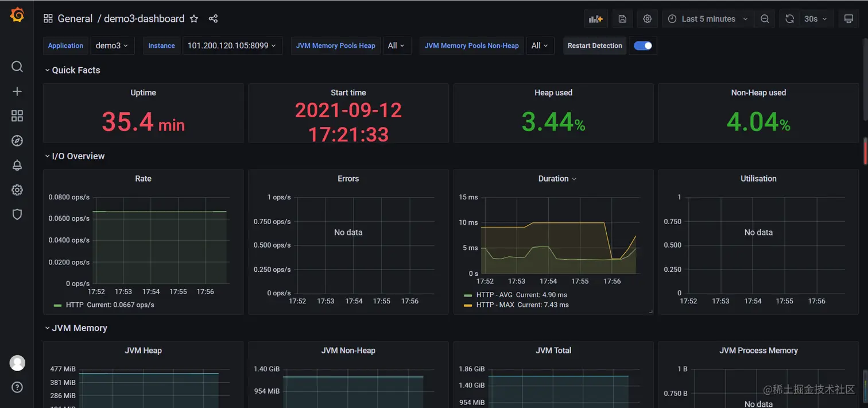Click the Start time panel title
868x408 pixels.
pos(348,93)
